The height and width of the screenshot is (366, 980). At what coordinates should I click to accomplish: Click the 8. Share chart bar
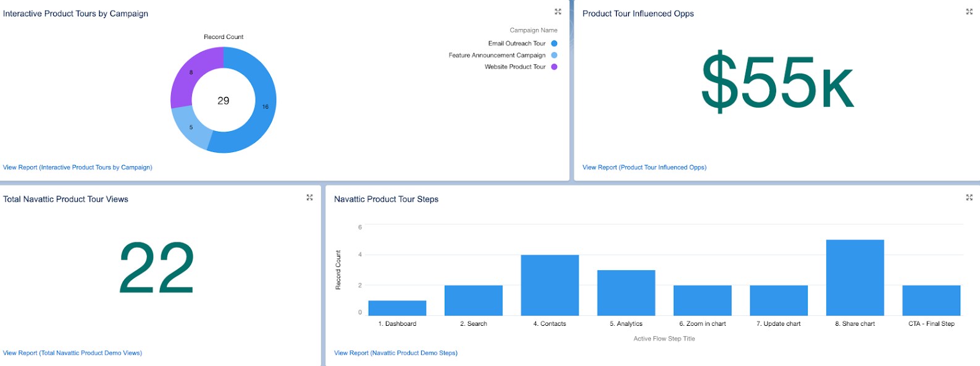pos(855,278)
